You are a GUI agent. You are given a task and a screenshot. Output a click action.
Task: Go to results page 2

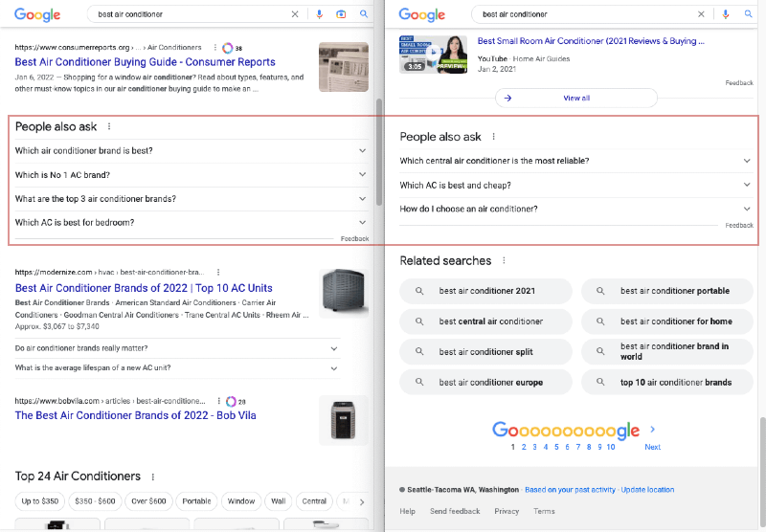524,447
